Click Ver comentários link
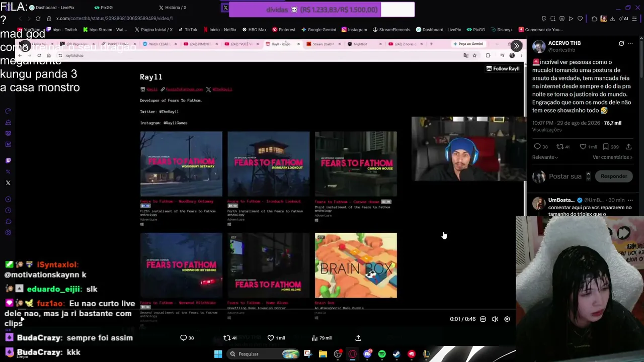The image size is (644, 362). click(612, 157)
